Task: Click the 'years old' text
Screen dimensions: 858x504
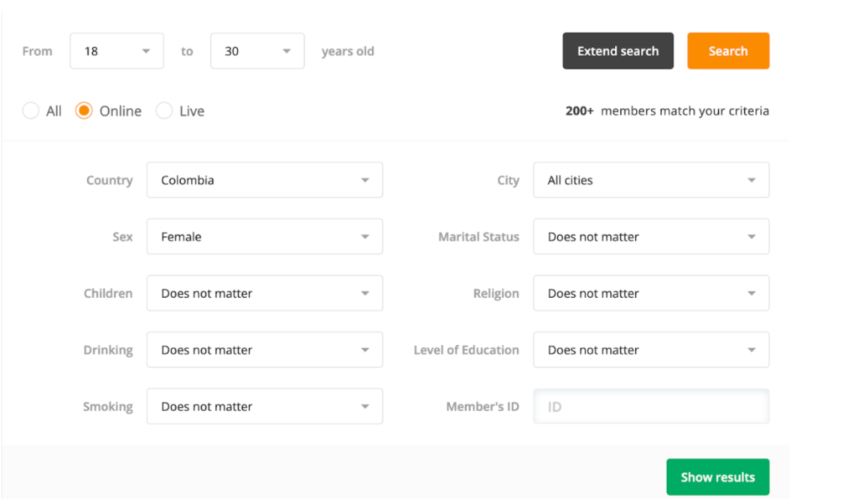Action: pyautogui.click(x=348, y=51)
